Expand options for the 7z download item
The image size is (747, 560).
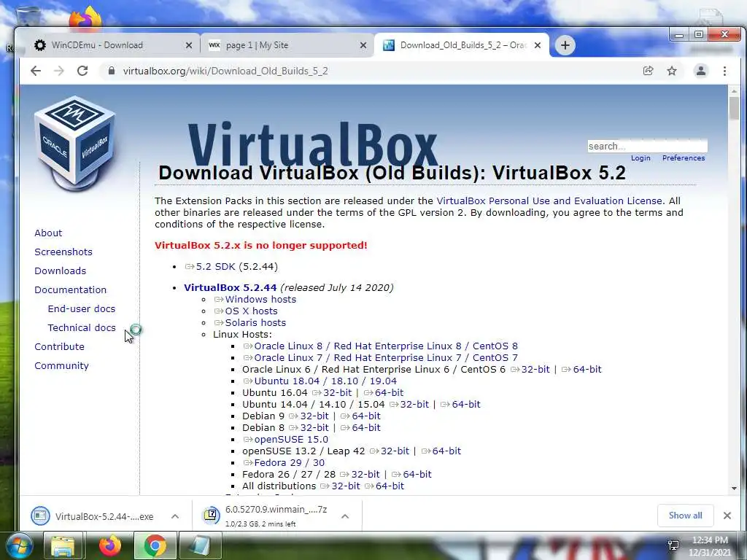pos(345,516)
